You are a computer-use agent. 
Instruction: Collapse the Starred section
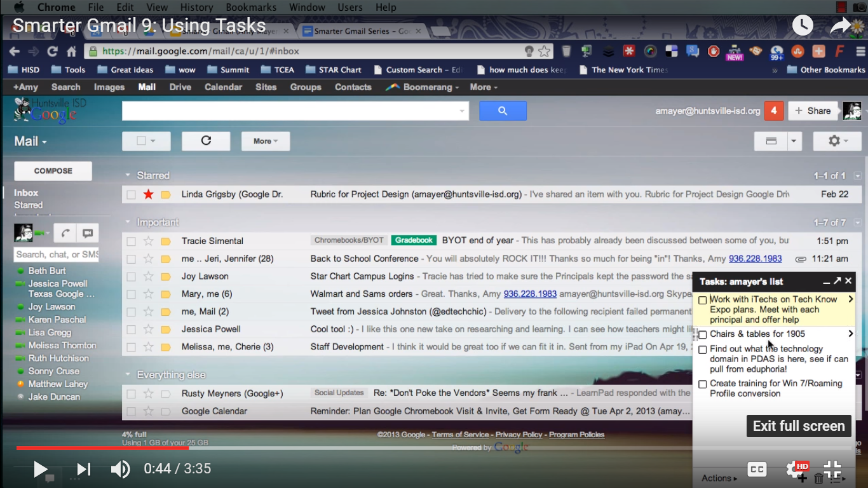(x=128, y=175)
